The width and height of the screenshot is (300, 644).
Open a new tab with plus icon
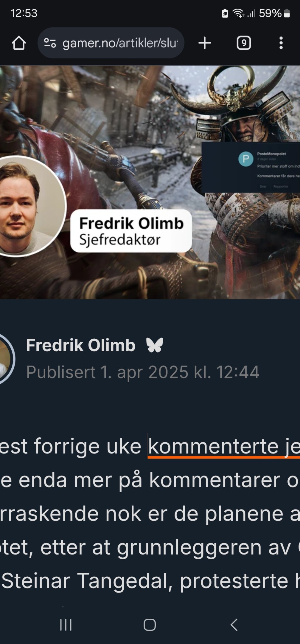205,43
